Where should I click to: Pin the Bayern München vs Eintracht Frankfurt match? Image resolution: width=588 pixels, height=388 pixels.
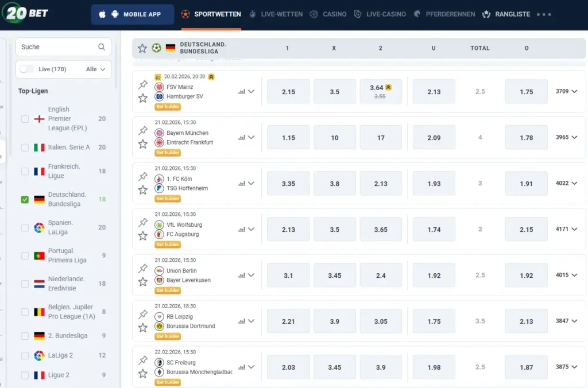click(x=143, y=130)
